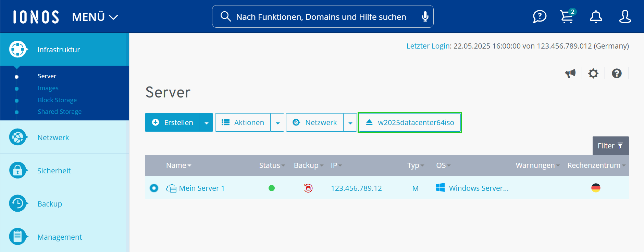Eject the w2025datacenter64iso image
Screen dimensions: 644x252
point(410,122)
